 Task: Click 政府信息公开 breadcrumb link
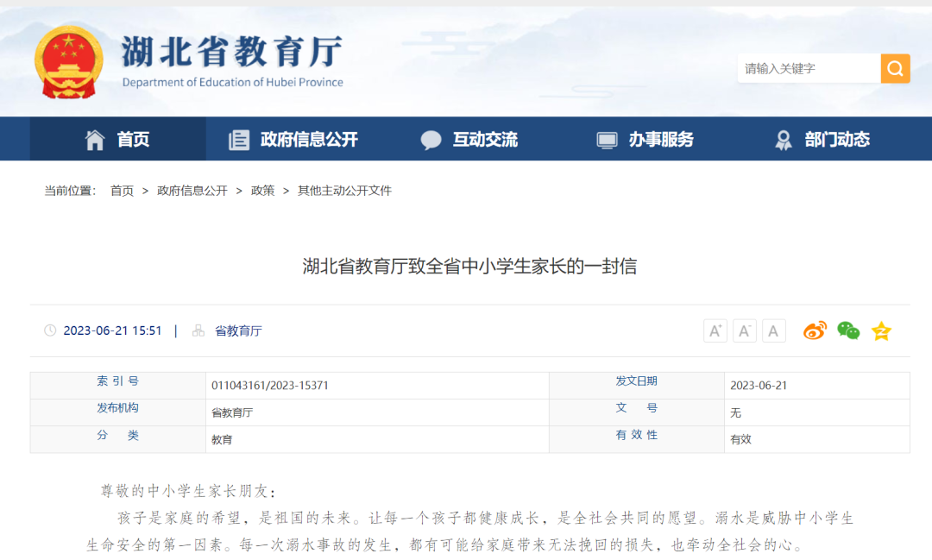pyautogui.click(x=192, y=191)
